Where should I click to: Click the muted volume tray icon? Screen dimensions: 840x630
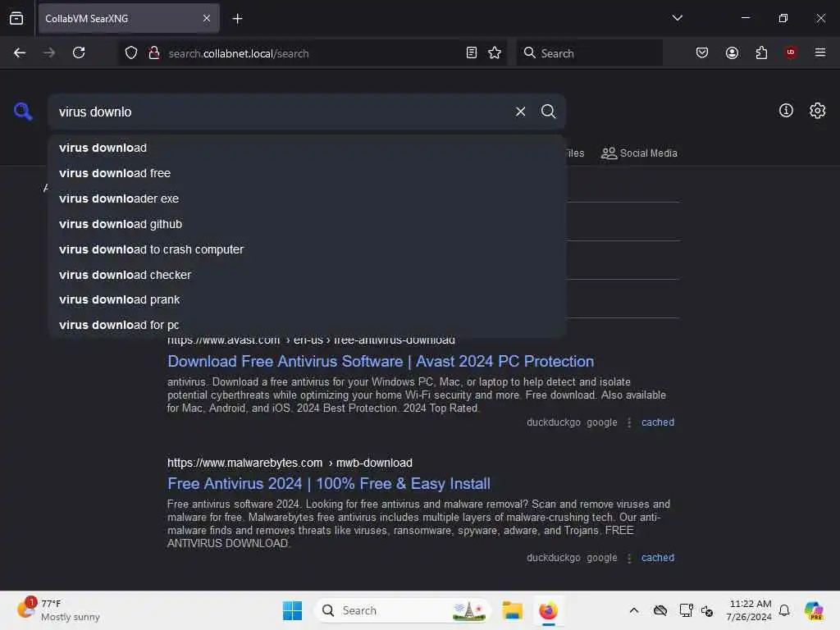pos(707,610)
